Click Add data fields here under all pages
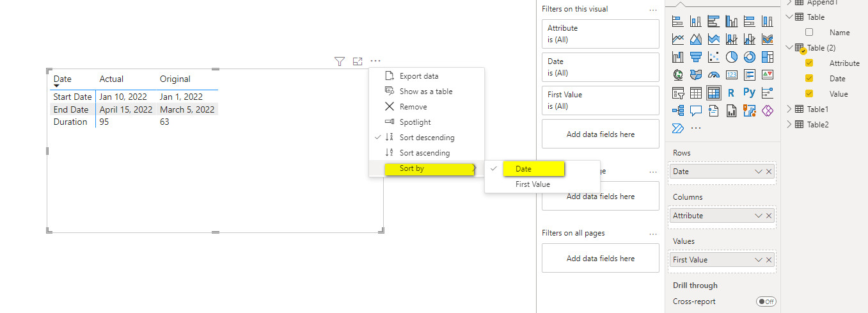The height and width of the screenshot is (313, 868). [x=601, y=259]
